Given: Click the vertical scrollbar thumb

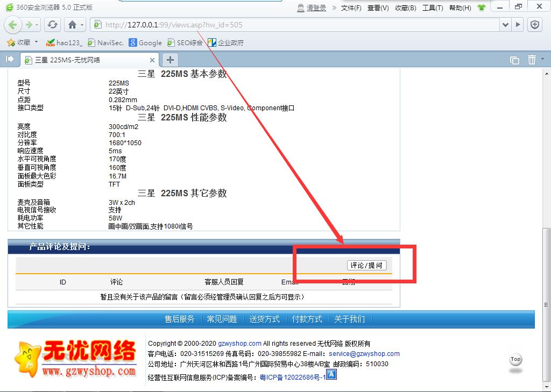Looking at the screenshot, I should click(x=547, y=305).
